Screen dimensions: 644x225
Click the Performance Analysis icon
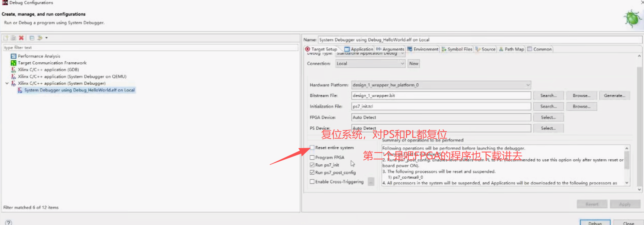[13, 56]
